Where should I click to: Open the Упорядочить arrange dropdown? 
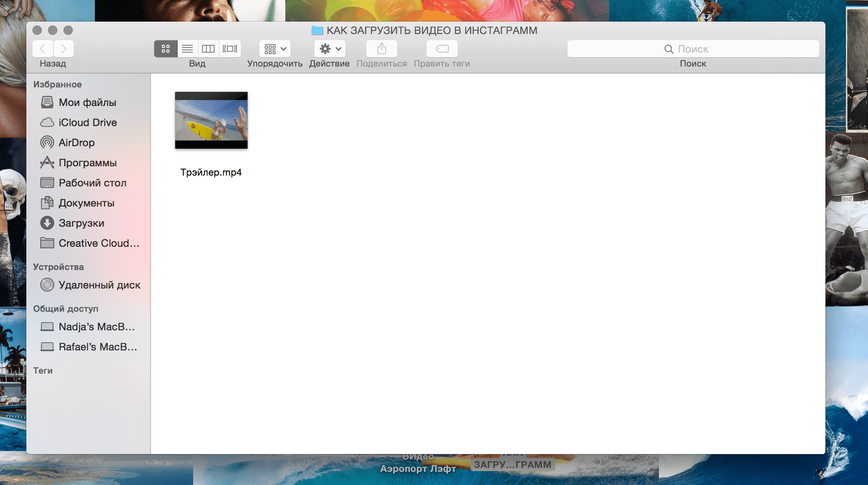275,49
